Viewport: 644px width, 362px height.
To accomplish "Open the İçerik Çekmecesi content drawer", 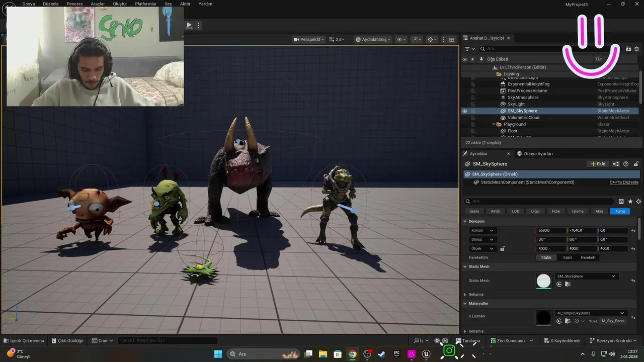I will 24,341.
